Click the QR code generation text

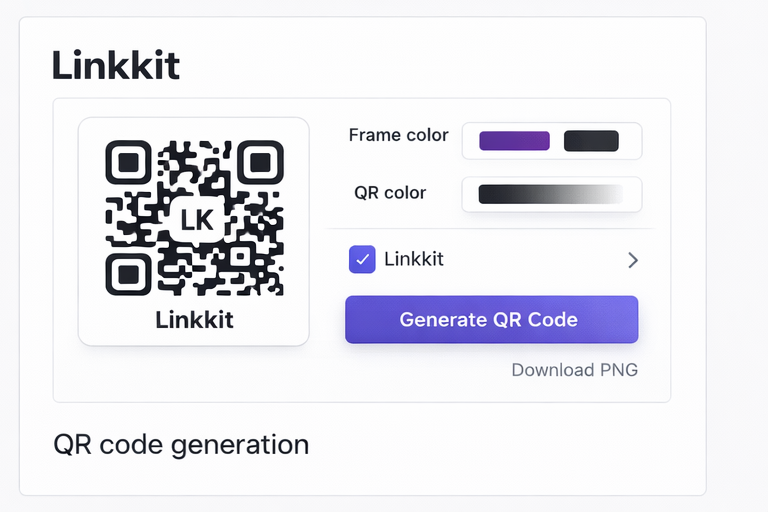coord(181,444)
